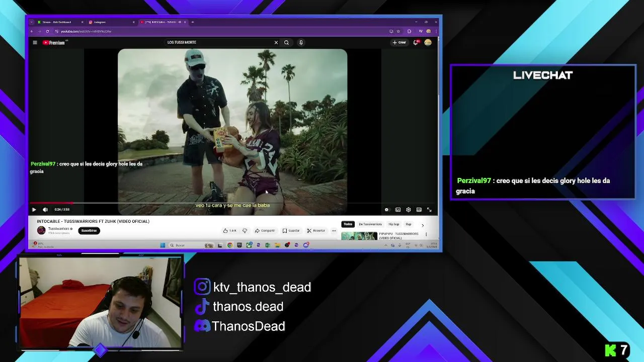
Task: Open Chrome tab search dropdown
Action: click(32, 22)
